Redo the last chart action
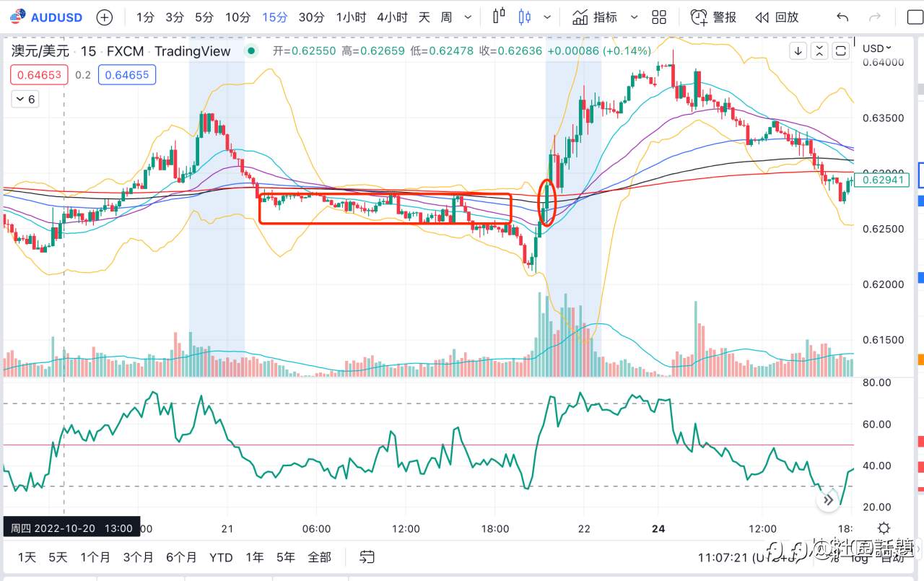Image resolution: width=924 pixels, height=581 pixels. (x=875, y=17)
